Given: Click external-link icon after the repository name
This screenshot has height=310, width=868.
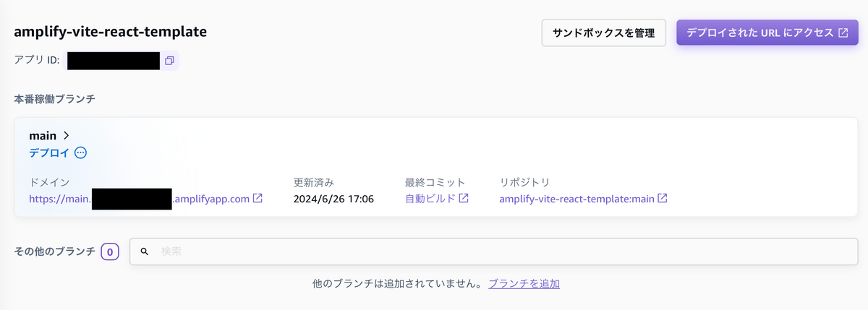Looking at the screenshot, I should (x=662, y=198).
